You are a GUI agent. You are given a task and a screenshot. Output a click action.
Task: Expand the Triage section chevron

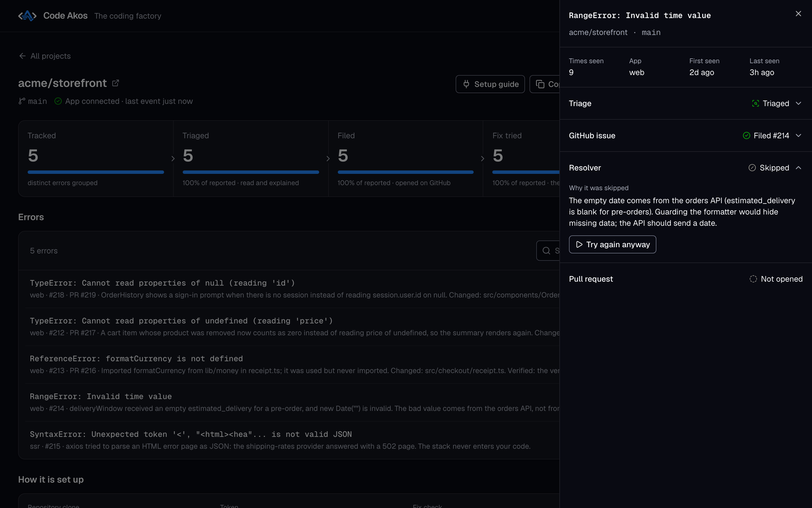point(798,104)
